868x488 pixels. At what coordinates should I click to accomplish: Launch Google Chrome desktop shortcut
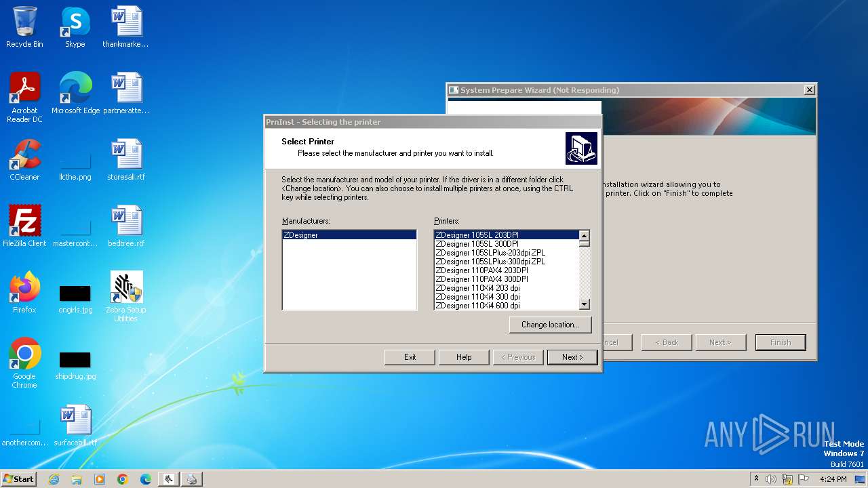24,363
